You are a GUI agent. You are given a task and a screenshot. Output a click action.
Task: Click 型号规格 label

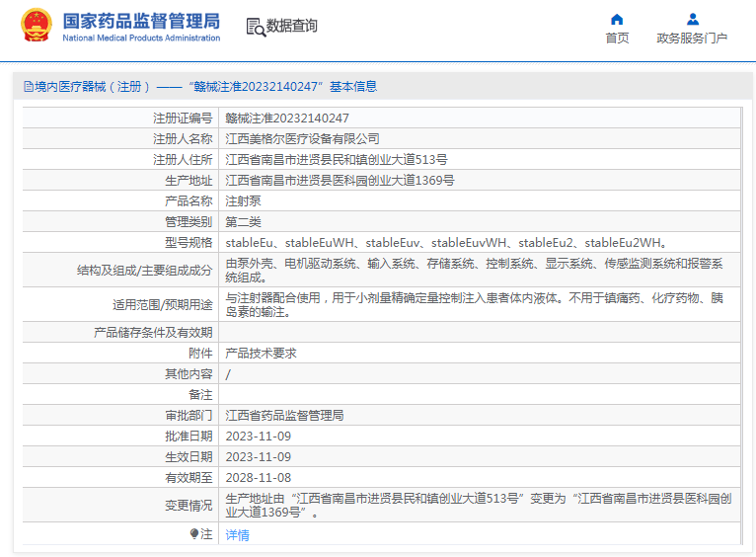coord(189,243)
